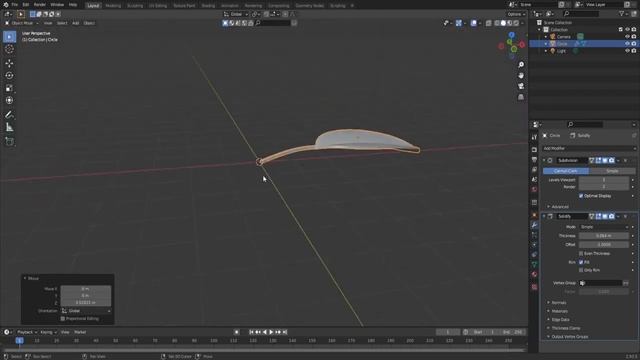Open the Render properties tab icon

tap(534, 150)
